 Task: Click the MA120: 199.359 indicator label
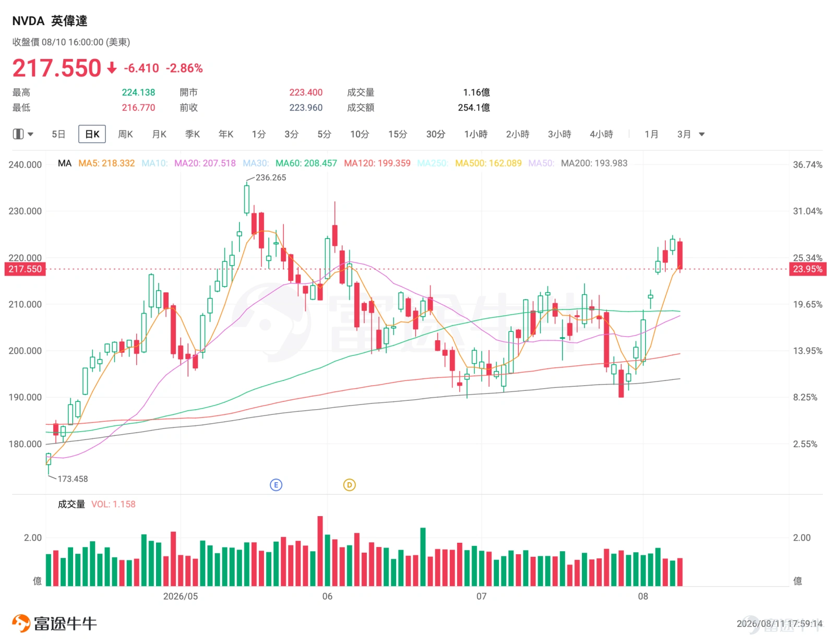tap(377, 163)
